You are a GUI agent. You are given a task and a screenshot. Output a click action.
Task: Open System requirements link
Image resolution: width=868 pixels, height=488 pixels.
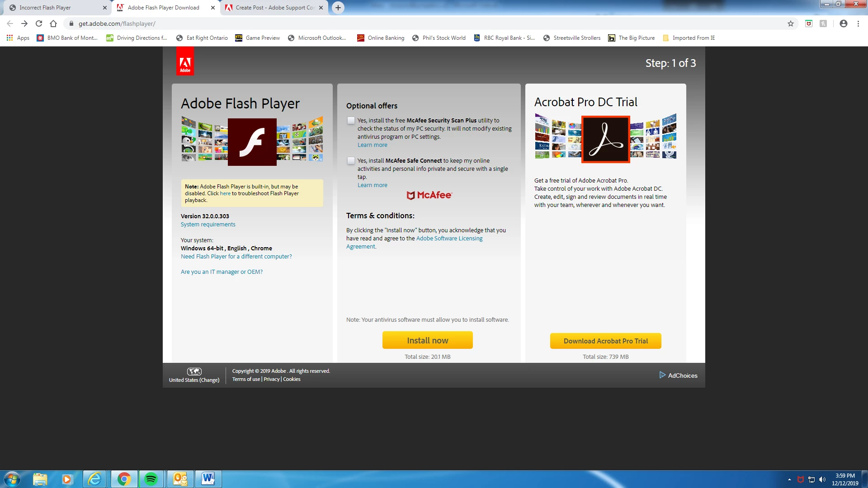pyautogui.click(x=208, y=225)
